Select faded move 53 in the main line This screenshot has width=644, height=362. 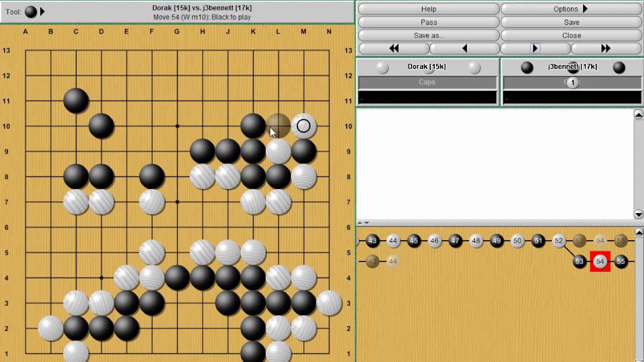click(x=580, y=241)
